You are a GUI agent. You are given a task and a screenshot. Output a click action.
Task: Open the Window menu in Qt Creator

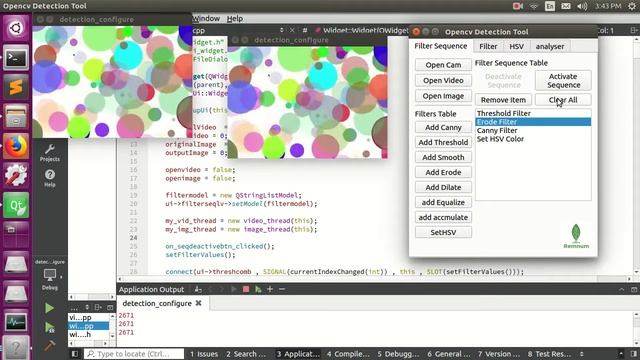click(x=206, y=18)
